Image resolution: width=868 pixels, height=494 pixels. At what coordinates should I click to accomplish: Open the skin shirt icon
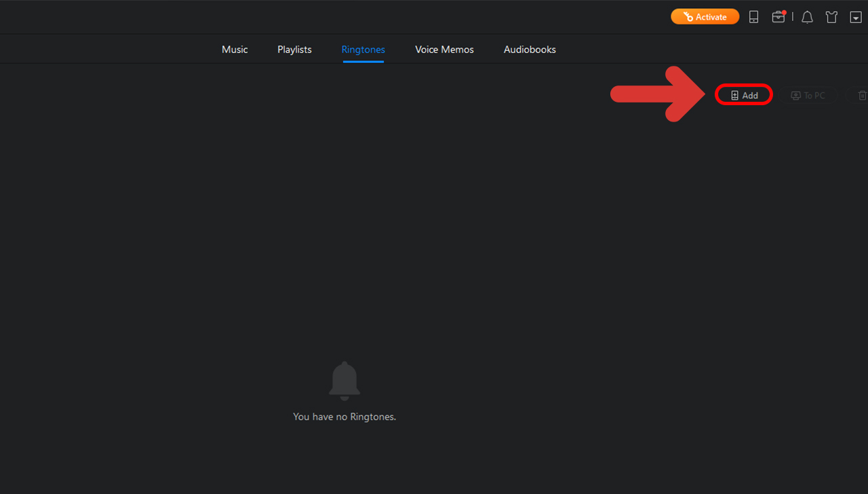(x=831, y=17)
